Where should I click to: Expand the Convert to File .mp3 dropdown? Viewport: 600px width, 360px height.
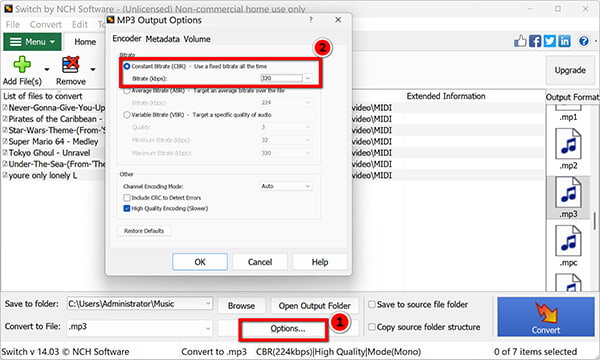click(x=208, y=328)
